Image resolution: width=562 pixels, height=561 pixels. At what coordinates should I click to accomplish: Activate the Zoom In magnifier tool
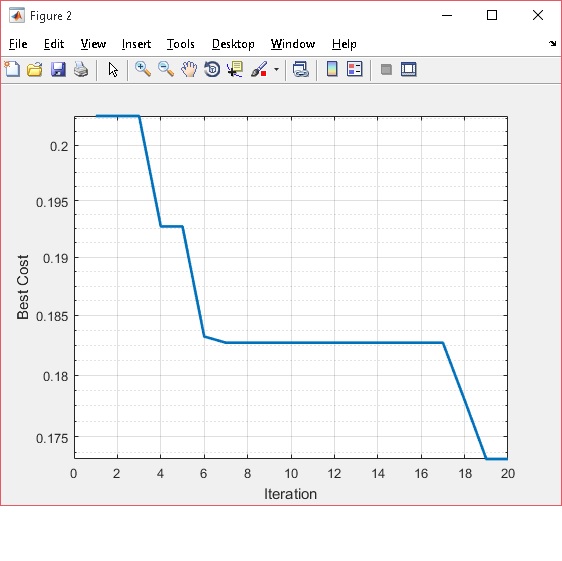point(143,69)
